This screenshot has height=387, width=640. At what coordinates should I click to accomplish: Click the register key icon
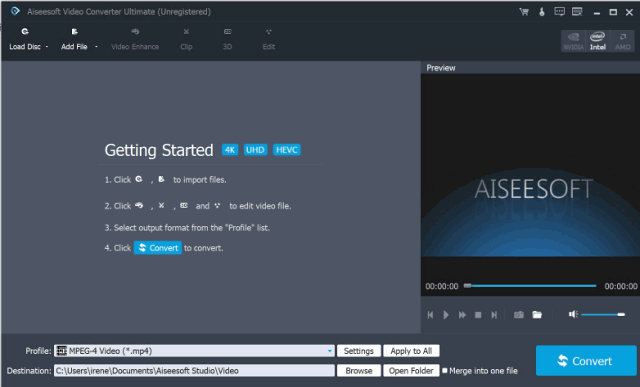click(x=542, y=12)
